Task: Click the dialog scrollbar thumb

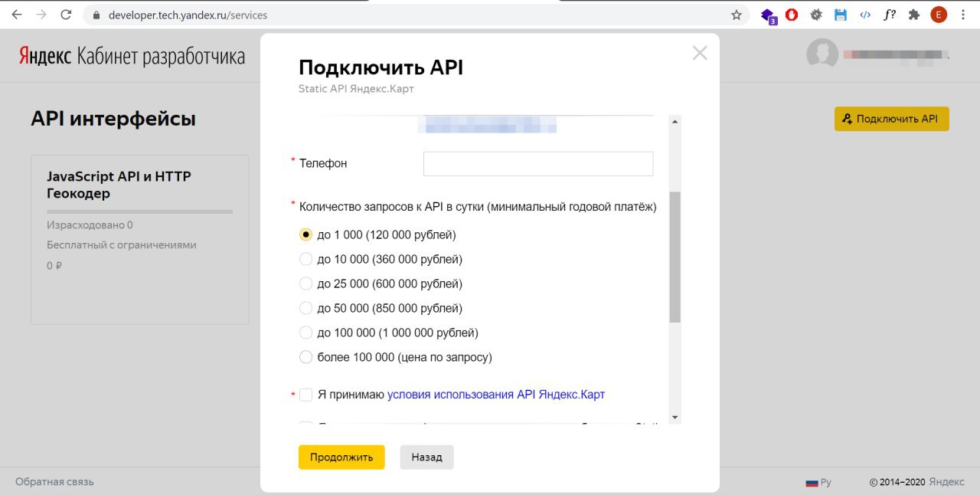Action: pos(675,257)
